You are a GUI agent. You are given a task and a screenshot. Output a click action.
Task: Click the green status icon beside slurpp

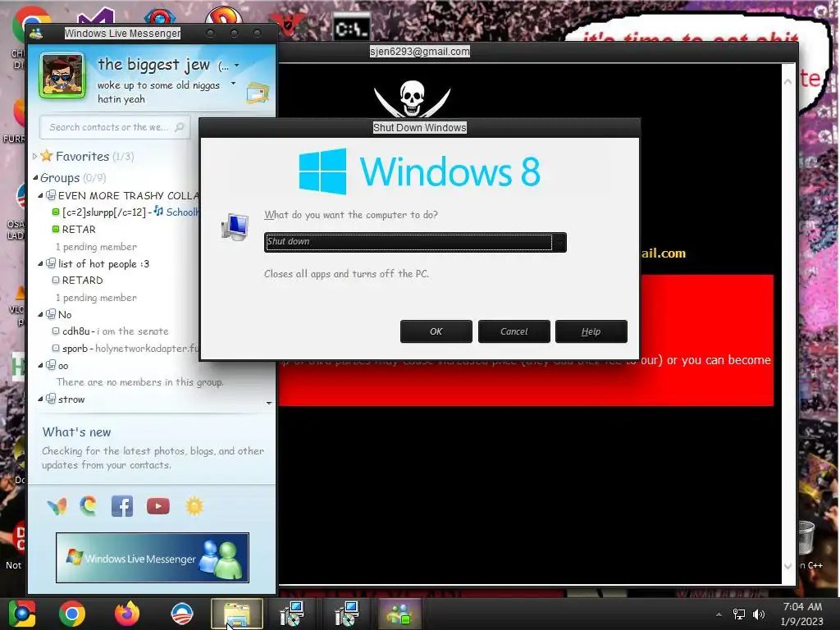pos(55,212)
